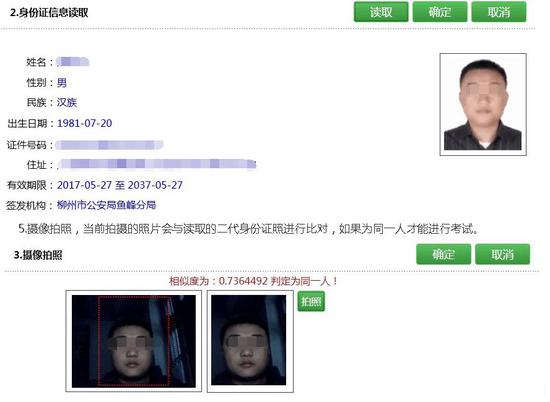The width and height of the screenshot is (550, 402).
Task: Click the live camera preview with red frame
Action: tap(134, 341)
